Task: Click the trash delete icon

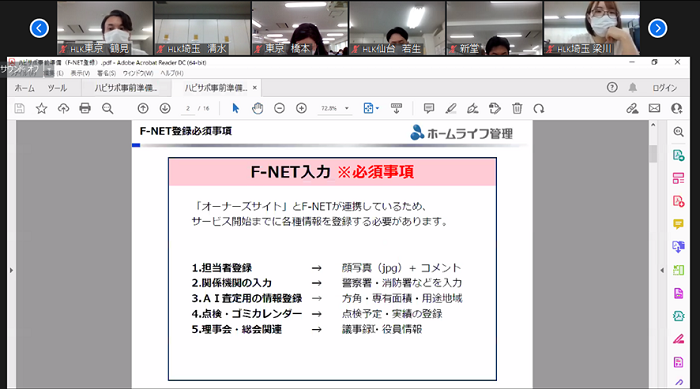Action: point(517,108)
